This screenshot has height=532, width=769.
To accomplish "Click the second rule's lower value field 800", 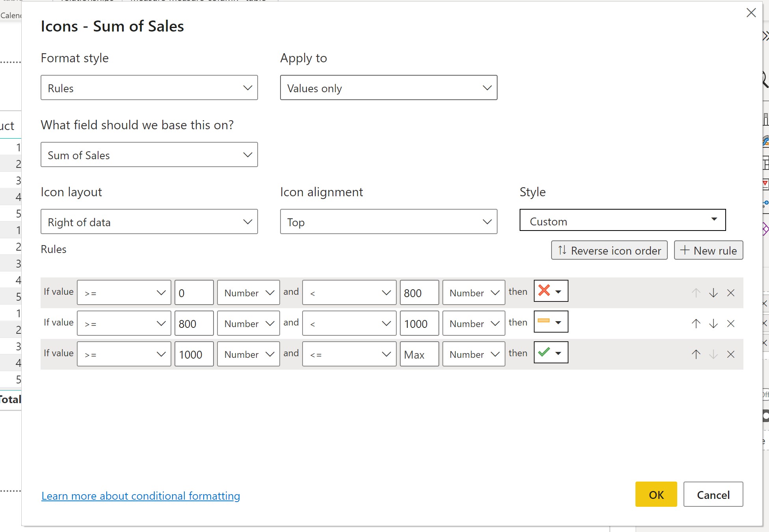I will [x=194, y=323].
